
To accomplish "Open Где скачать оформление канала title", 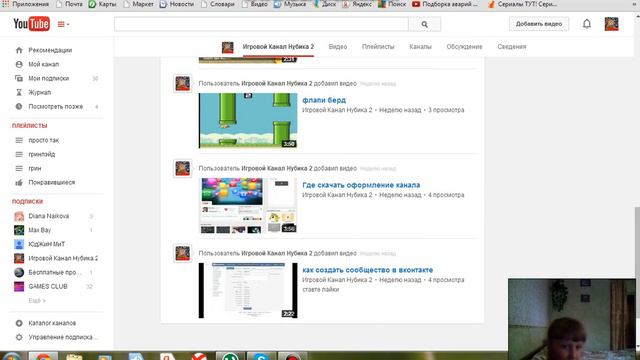I will pos(361,185).
